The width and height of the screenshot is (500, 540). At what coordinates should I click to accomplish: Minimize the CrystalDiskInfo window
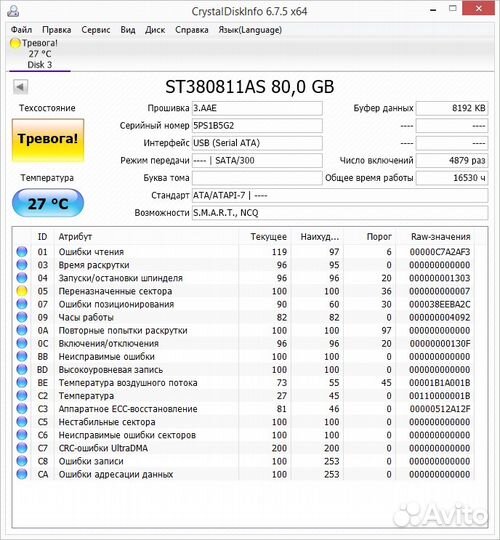click(434, 10)
